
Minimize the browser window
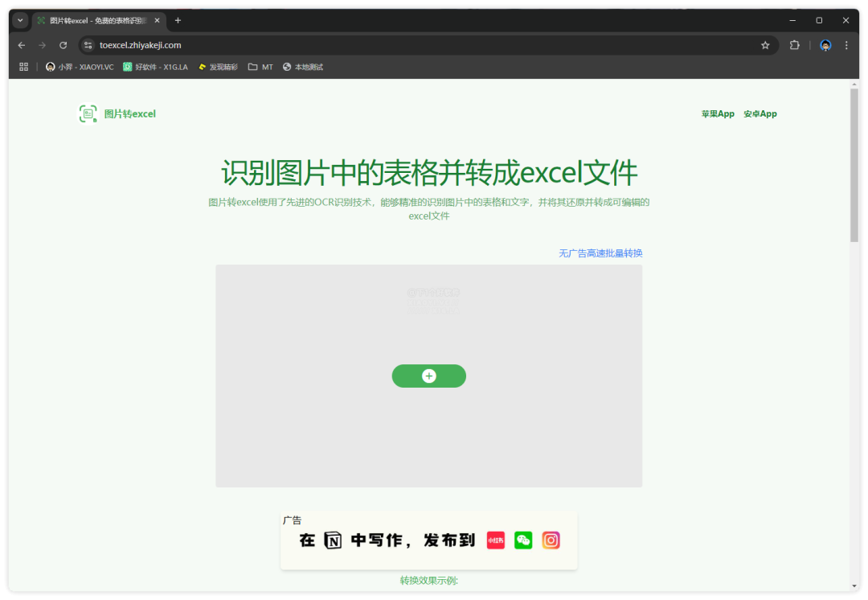point(792,20)
